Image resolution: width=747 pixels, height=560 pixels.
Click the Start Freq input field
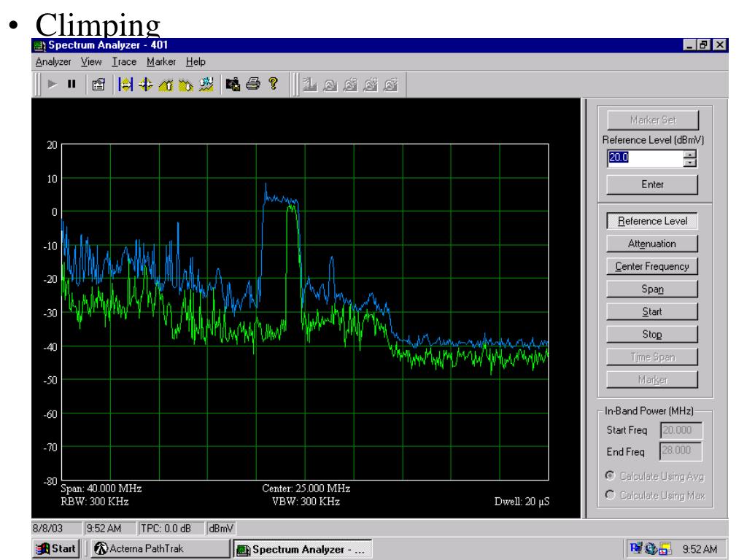click(681, 430)
